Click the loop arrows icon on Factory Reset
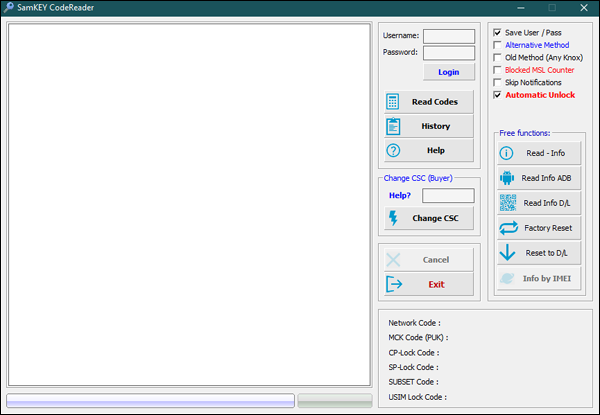The height and width of the screenshot is (415, 600). (509, 228)
